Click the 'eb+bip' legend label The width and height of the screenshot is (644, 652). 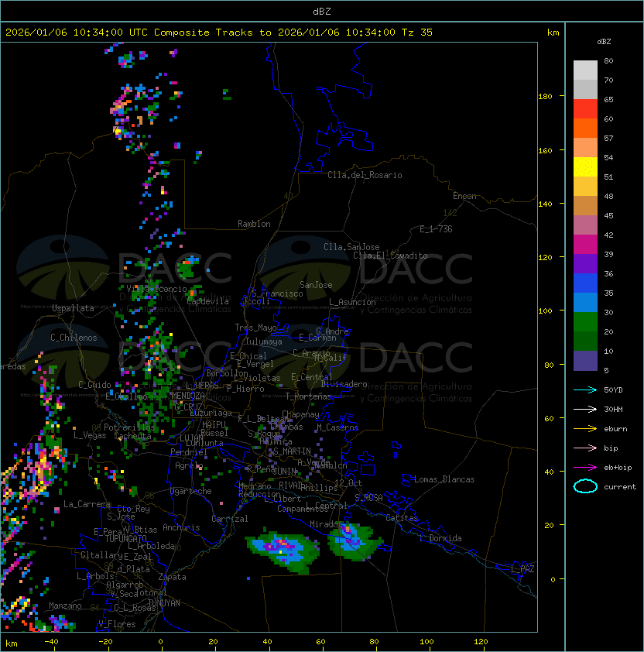click(618, 468)
